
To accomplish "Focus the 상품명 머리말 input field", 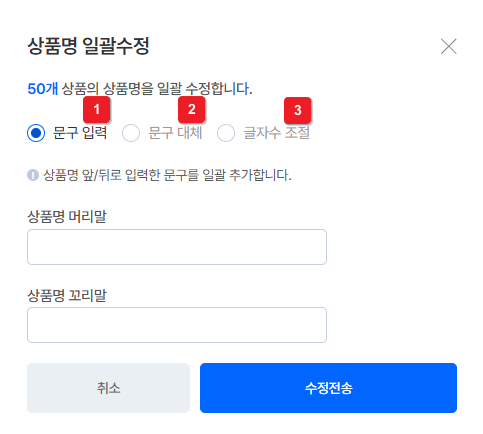I will pyautogui.click(x=177, y=247).
